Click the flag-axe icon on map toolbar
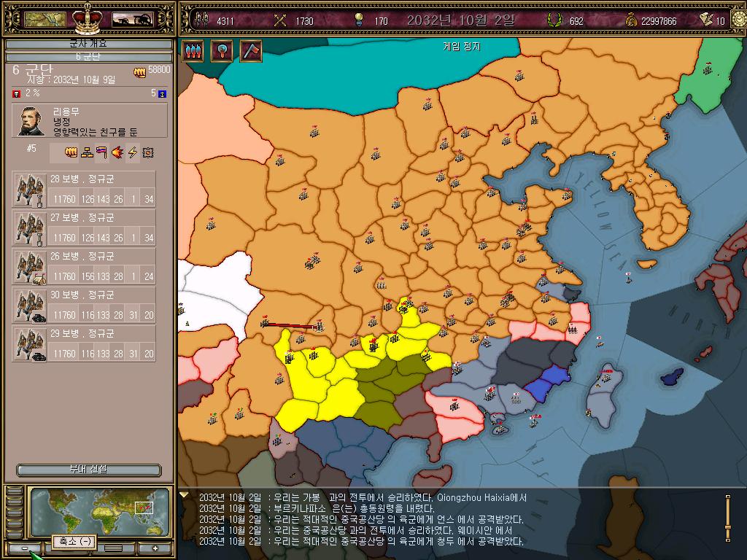Viewport: 747px width, 560px height. click(x=251, y=50)
